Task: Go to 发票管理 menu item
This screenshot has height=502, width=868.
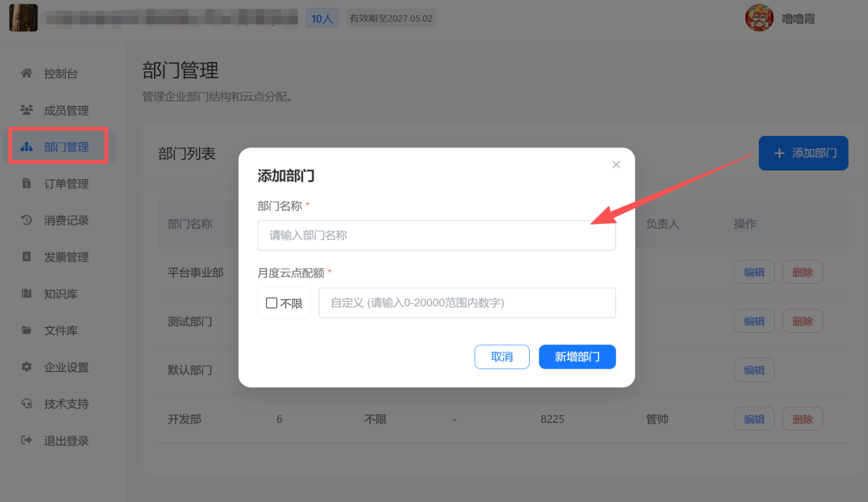Action: [x=66, y=257]
